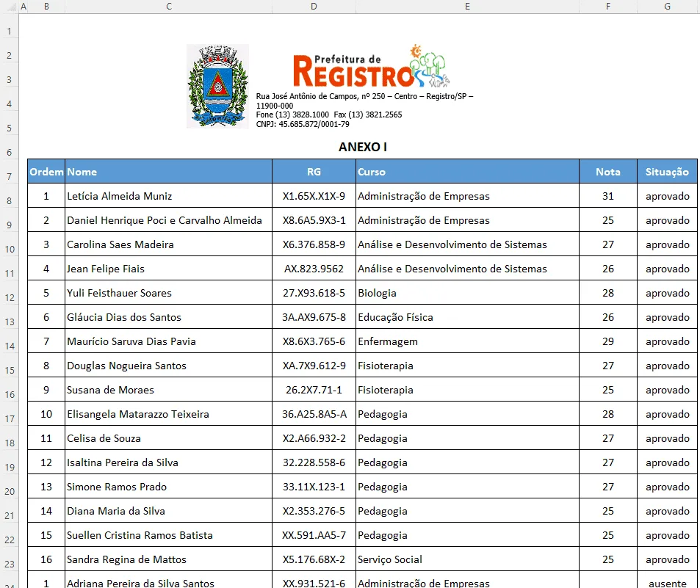700x588 pixels.
Task: Select column C header
Action: coord(169,7)
